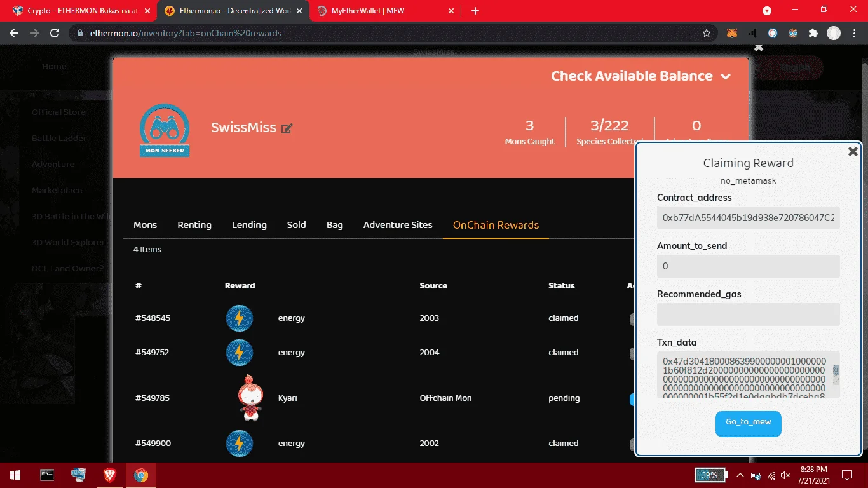
Task: Click the SwissMiss username text
Action: 243,128
